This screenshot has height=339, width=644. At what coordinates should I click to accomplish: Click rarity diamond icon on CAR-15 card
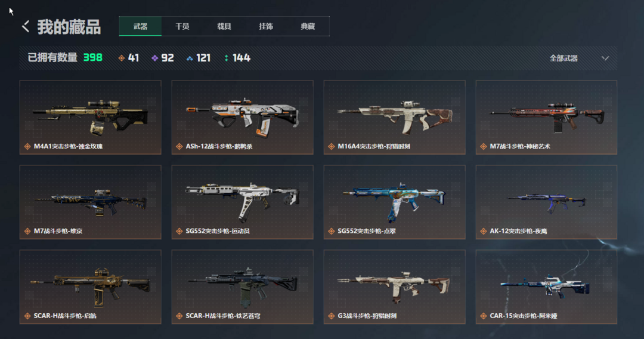[x=484, y=316]
